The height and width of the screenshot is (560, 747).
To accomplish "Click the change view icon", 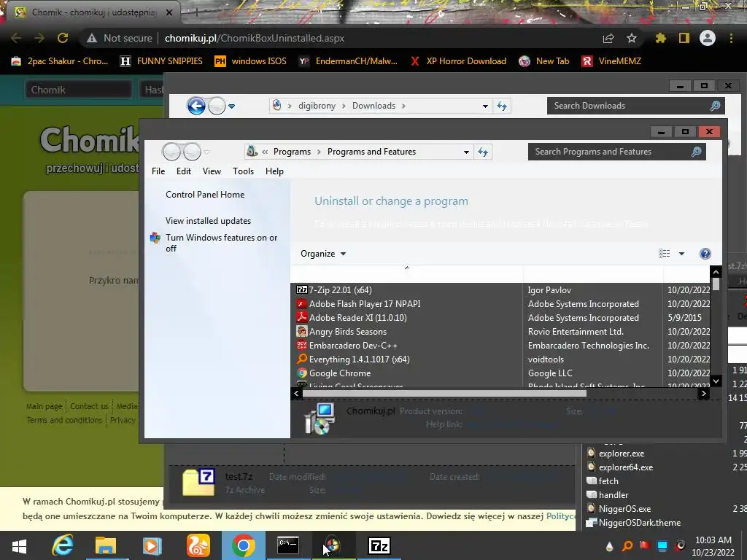I will tap(664, 253).
